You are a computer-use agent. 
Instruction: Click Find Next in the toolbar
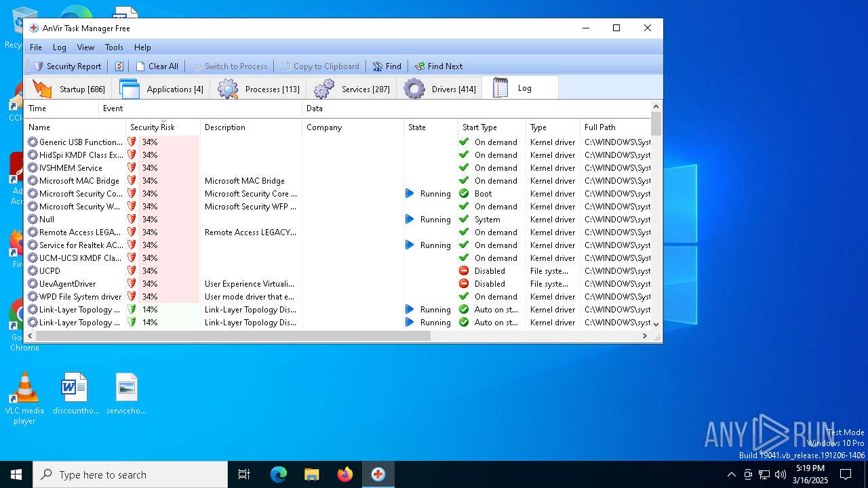click(x=439, y=66)
